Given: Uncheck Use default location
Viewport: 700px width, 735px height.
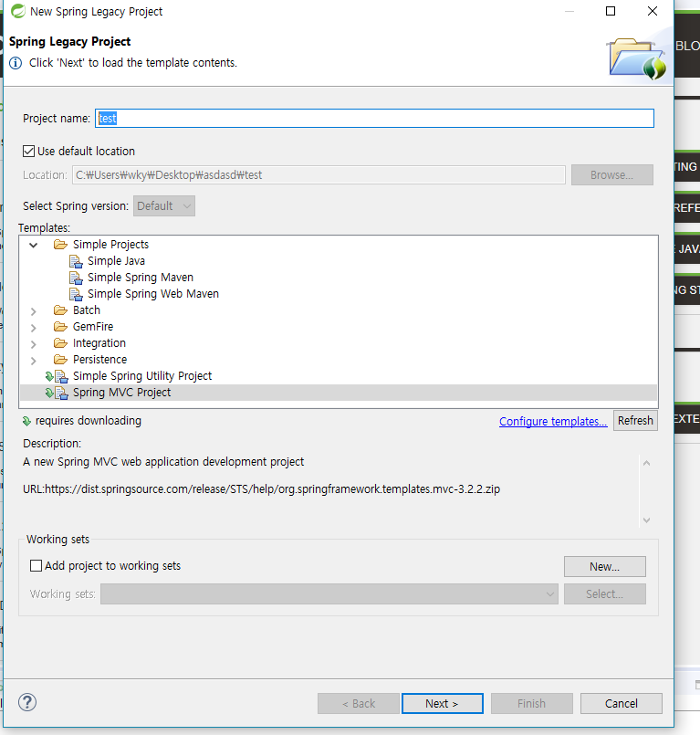Looking at the screenshot, I should (28, 151).
